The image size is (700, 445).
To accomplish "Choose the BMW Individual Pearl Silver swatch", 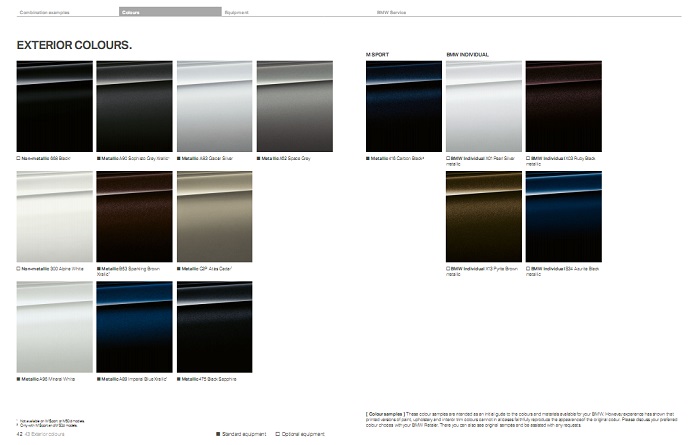I will pyautogui.click(x=483, y=106).
